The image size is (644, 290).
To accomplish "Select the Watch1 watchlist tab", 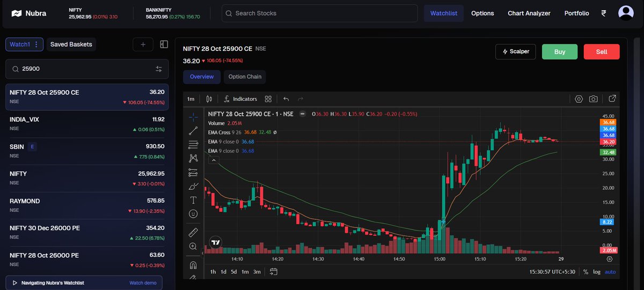I will (25, 44).
